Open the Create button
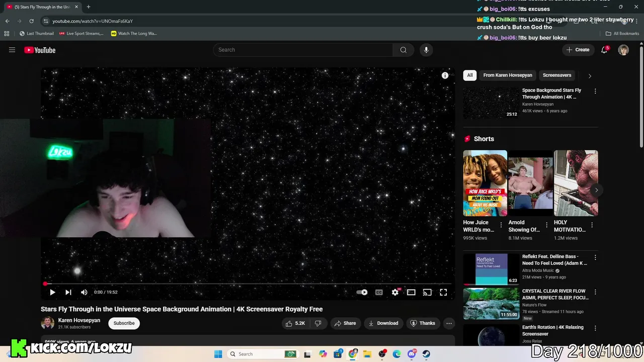 point(578,50)
